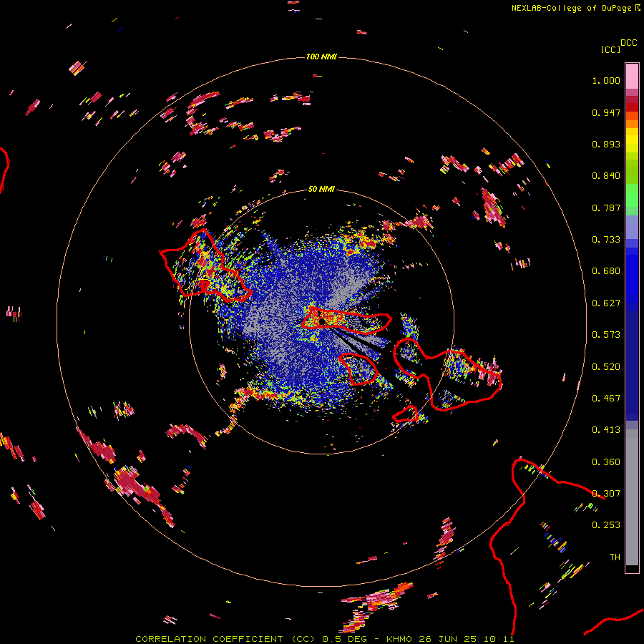Click the 0.307 scale value
The height and width of the screenshot is (644, 644).
(x=606, y=494)
